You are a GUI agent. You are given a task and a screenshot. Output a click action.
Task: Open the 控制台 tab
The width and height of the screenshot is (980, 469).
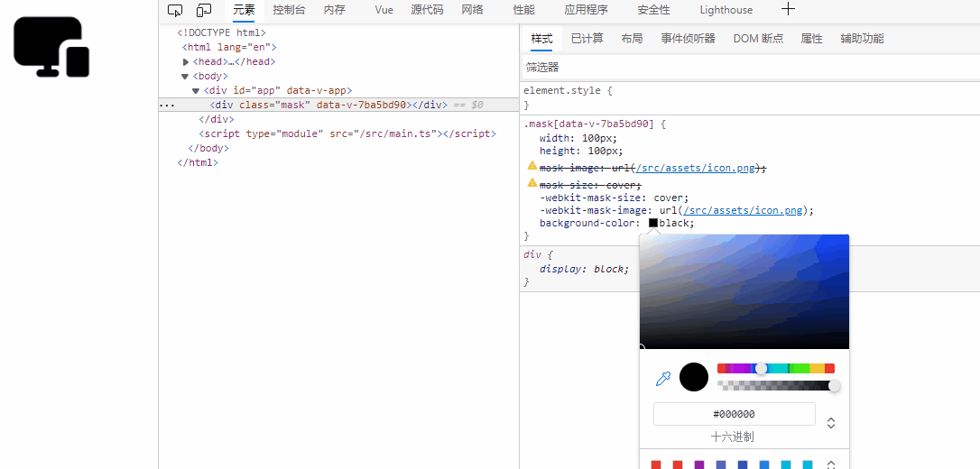point(289,10)
